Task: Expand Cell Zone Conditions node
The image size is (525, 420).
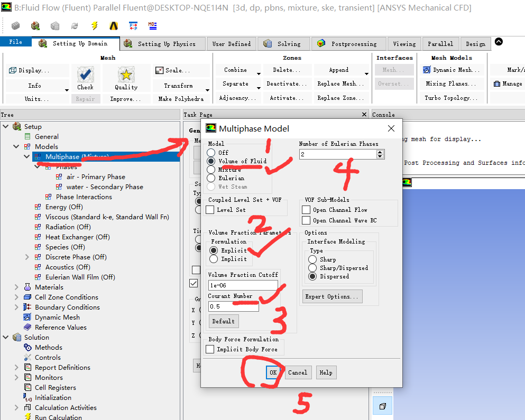Action: (16, 297)
